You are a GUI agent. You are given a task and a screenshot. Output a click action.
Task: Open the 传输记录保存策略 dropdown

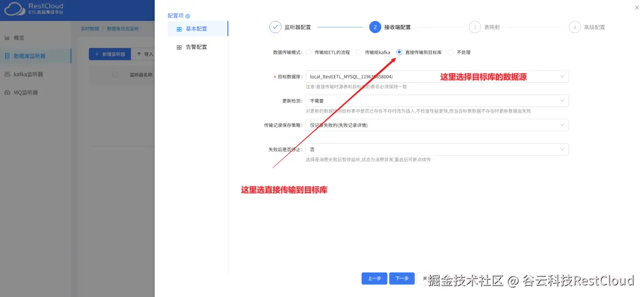click(x=437, y=125)
